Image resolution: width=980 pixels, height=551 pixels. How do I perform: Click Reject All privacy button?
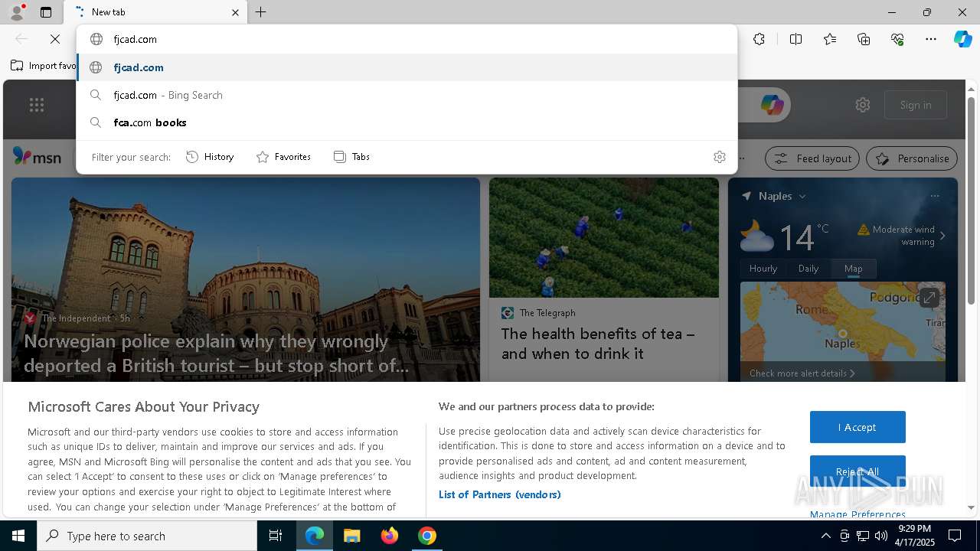(x=857, y=471)
